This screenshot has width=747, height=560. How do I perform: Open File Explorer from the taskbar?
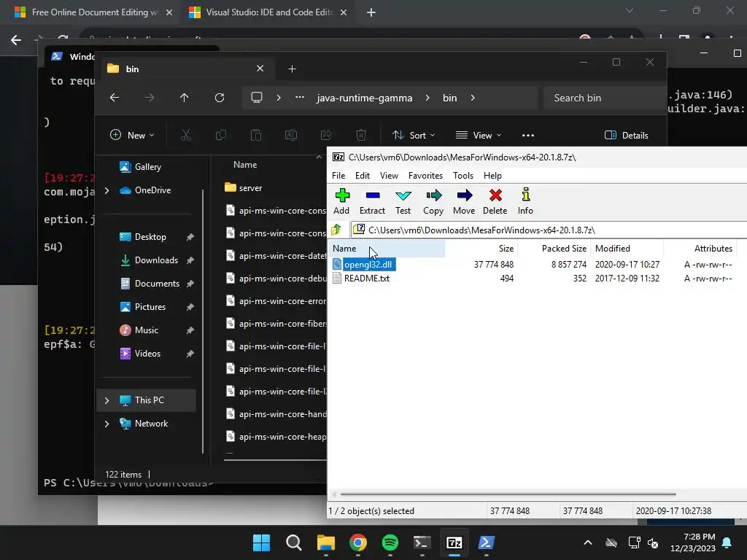(326, 542)
